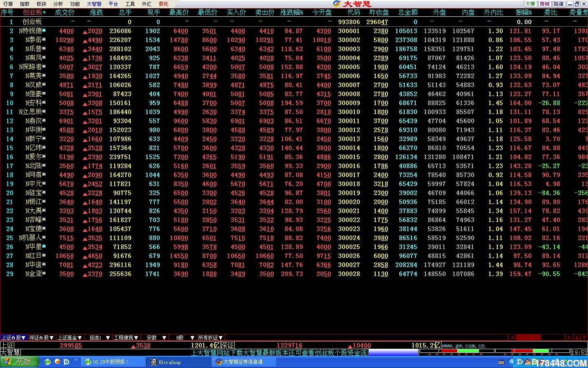Click the scroll down triangle at bottom right
Image resolution: width=588 pixels, height=368 pixels.
coord(584,337)
